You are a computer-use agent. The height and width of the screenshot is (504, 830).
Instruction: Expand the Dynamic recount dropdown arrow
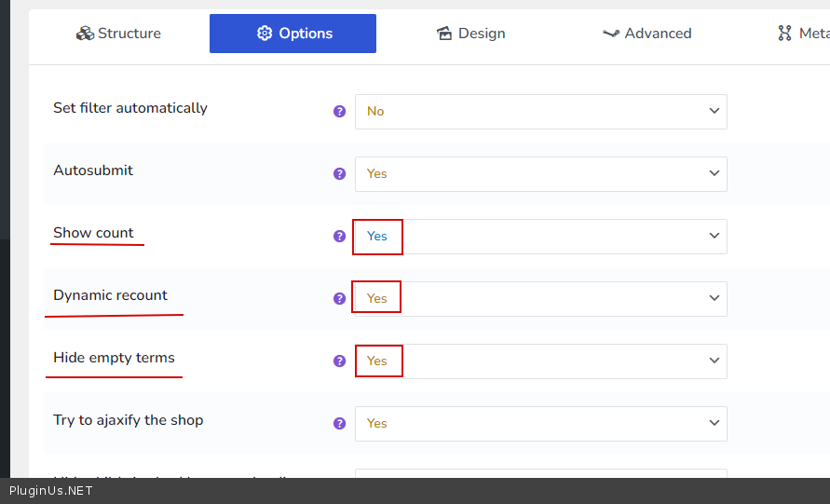coord(714,298)
